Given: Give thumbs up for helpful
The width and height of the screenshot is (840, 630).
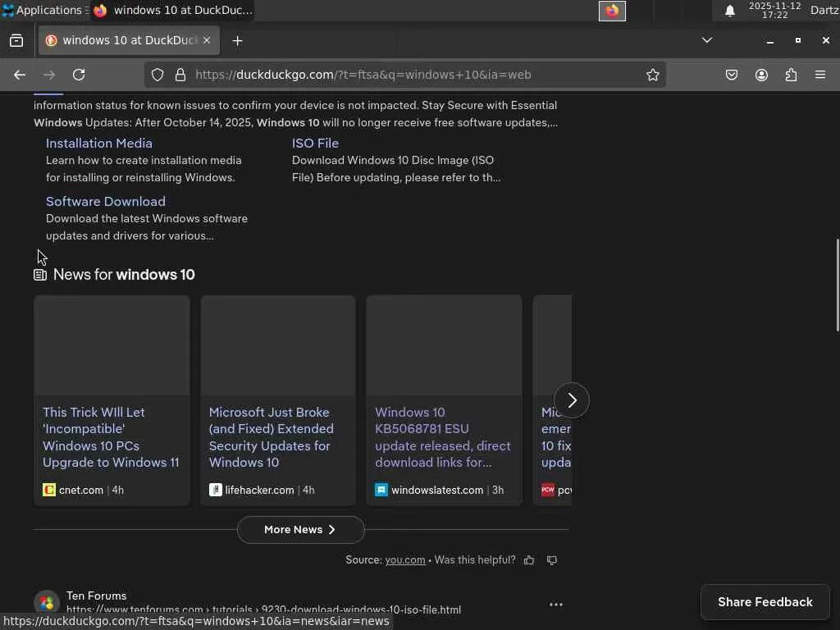Looking at the screenshot, I should [529, 560].
